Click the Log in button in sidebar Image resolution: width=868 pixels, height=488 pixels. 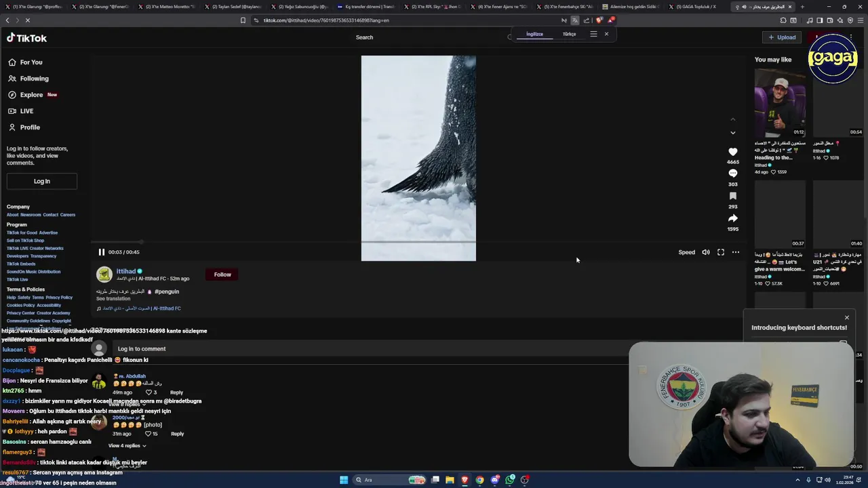[42, 181]
